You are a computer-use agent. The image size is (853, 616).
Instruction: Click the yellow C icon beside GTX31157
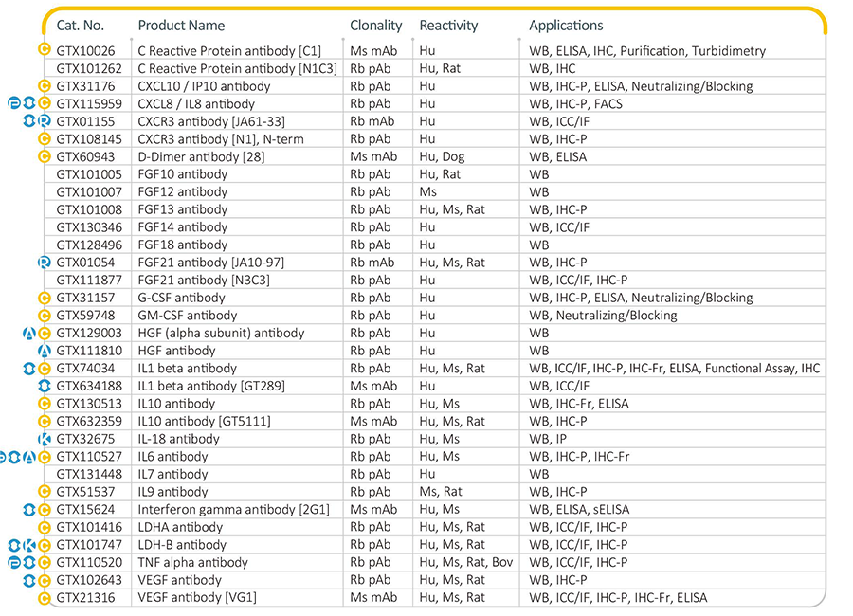45,298
